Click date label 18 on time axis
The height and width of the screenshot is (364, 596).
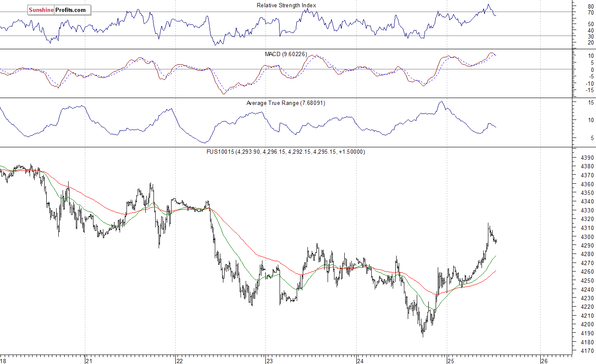coord(3,361)
